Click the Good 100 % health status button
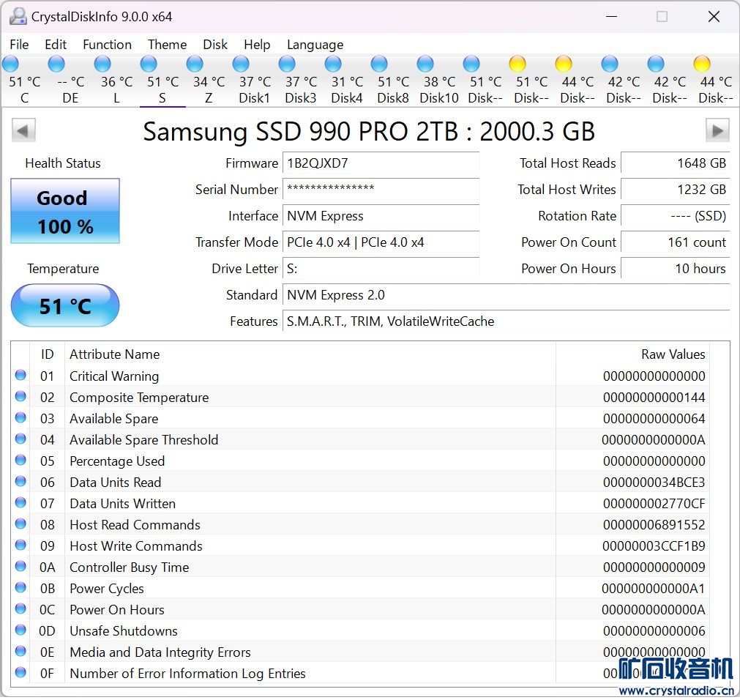This screenshot has width=740, height=700. pyautogui.click(x=65, y=212)
